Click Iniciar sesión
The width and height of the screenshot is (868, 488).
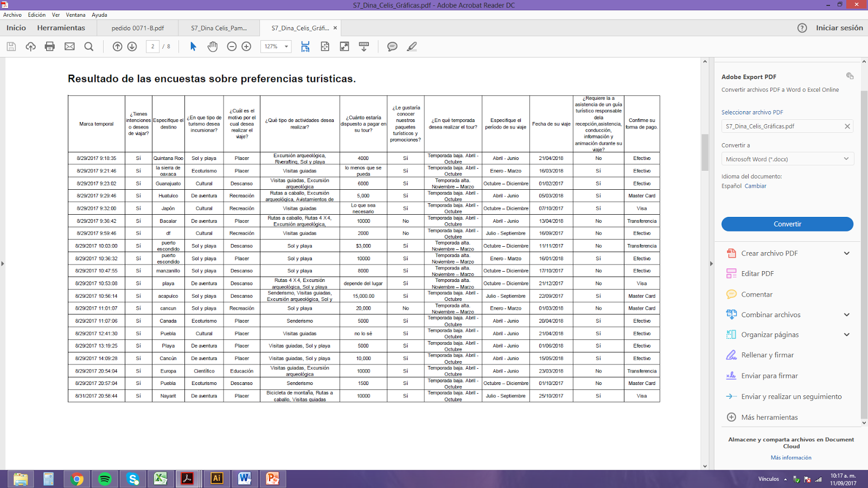click(839, 28)
